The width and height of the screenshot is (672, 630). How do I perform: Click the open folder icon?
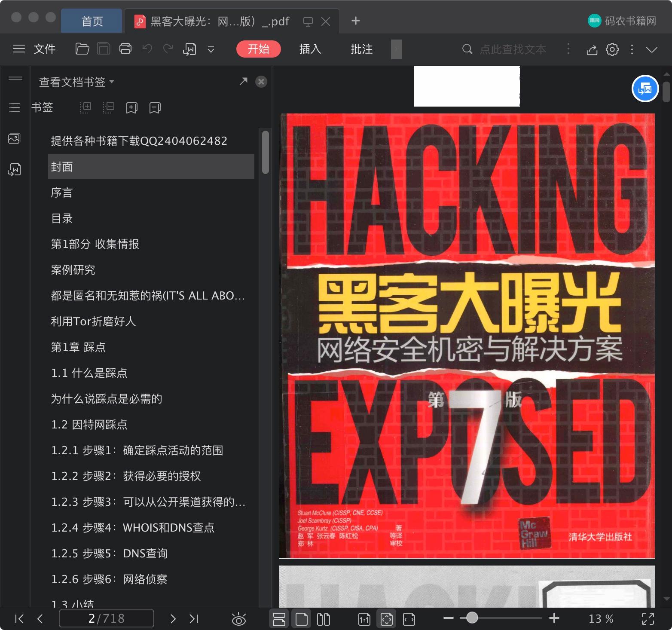click(82, 49)
